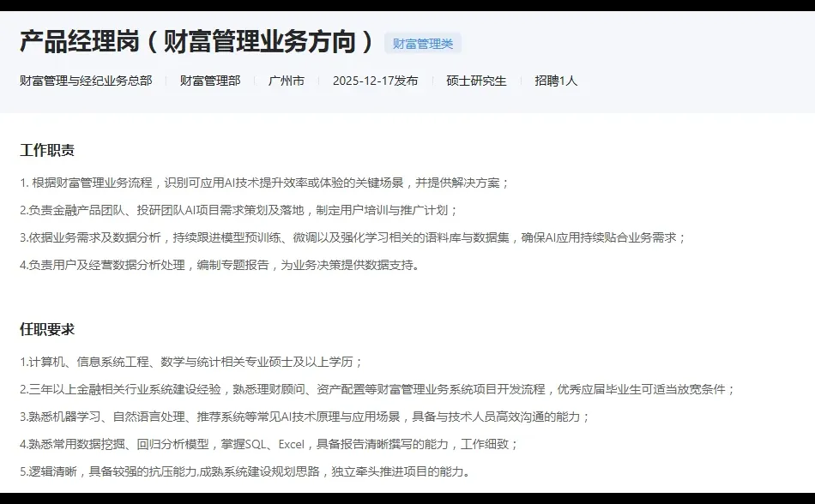The width and height of the screenshot is (815, 504).
Task: Click duty item about AI技术提升效率场景
Action: pos(257,181)
